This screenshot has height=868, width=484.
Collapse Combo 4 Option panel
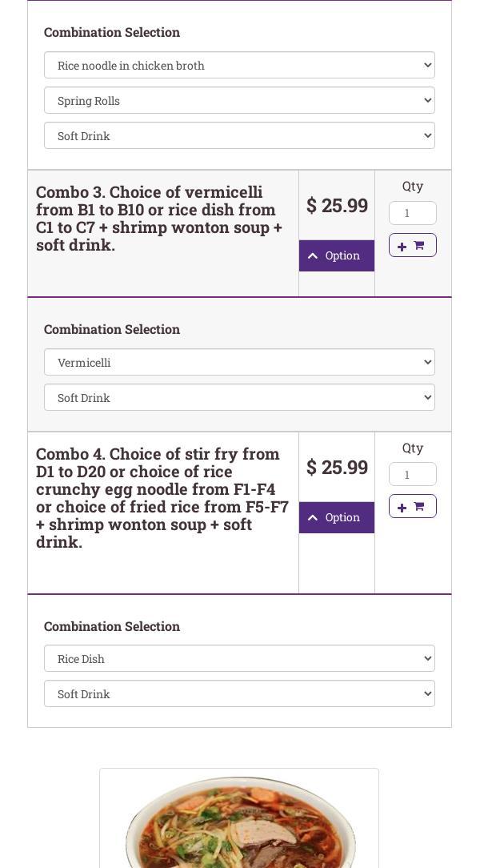(x=337, y=517)
